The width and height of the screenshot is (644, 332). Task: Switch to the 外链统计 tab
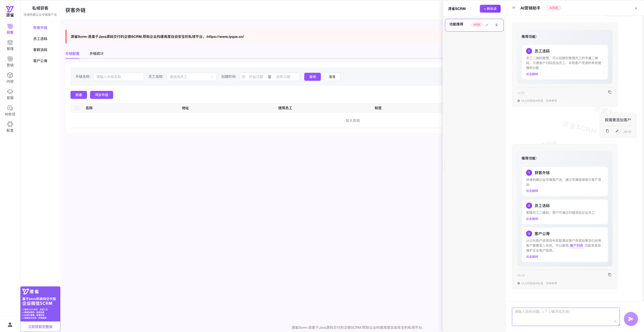click(96, 53)
